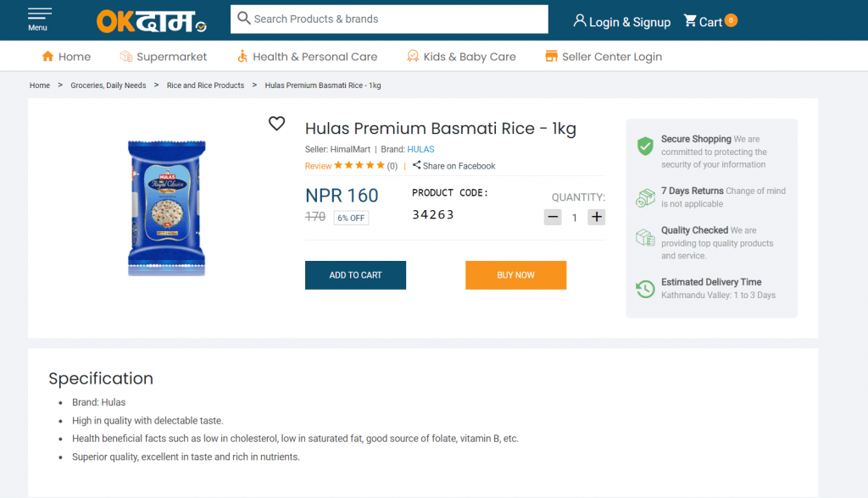Viewport: 868px width, 498px height.
Task: Toggle the wishlist heart on the product
Action: point(276,124)
